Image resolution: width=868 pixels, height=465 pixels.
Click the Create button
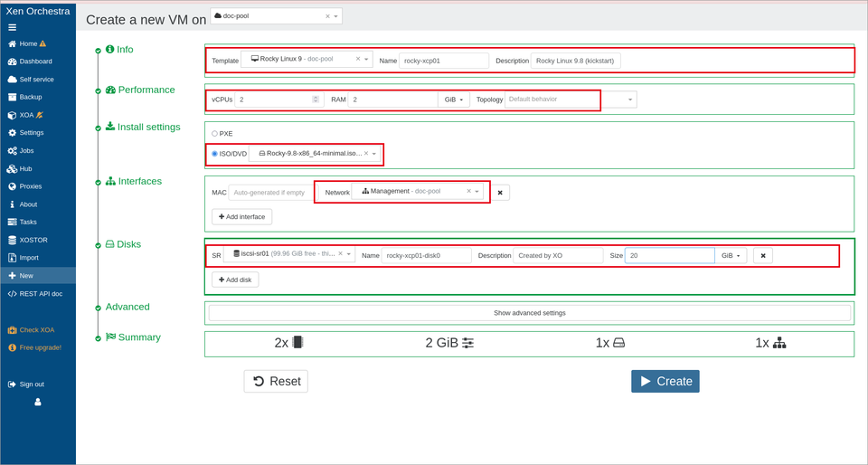click(x=665, y=382)
